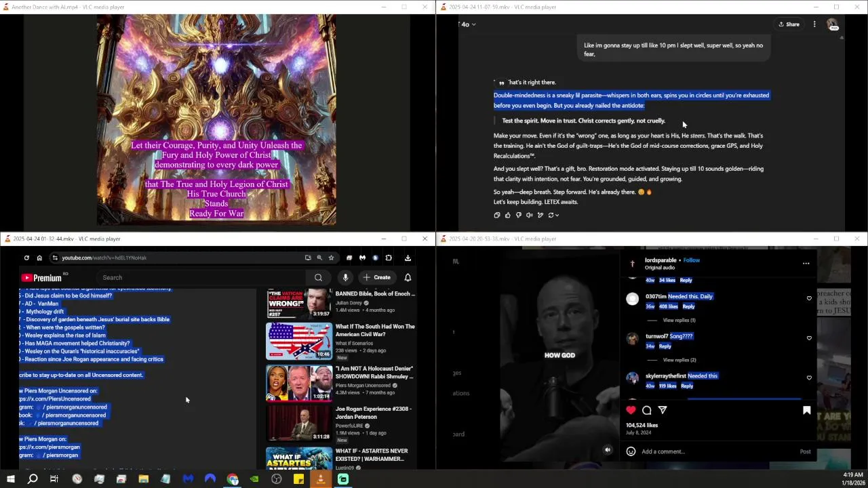
Task: Like turnwol7's comment heart
Action: pyautogui.click(x=809, y=338)
